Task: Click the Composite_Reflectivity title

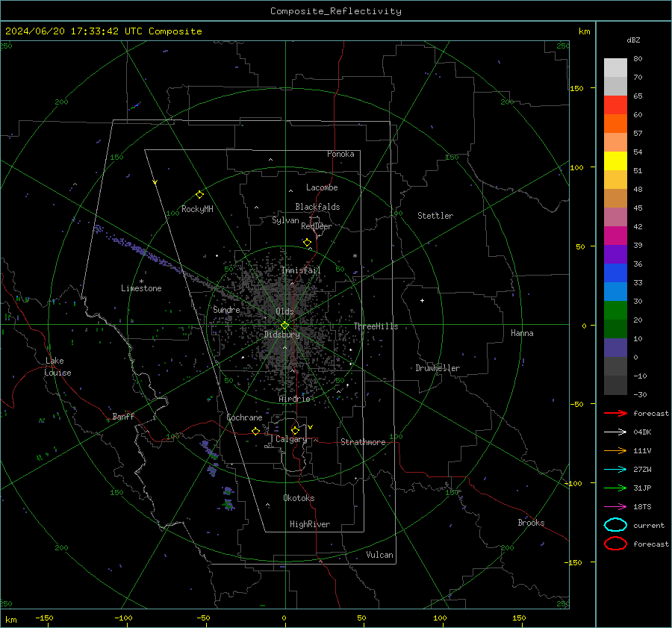Action: tap(336, 11)
